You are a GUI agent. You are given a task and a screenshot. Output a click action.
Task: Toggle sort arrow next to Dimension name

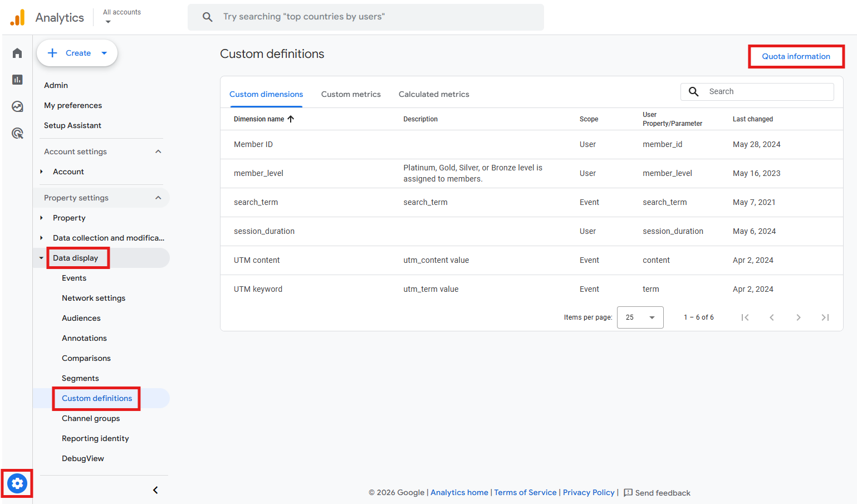(x=291, y=119)
